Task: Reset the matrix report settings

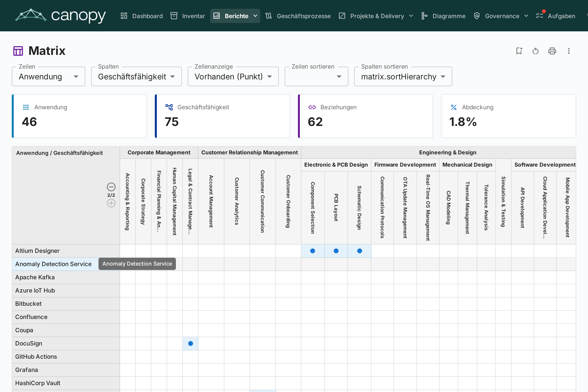Action: [536, 51]
